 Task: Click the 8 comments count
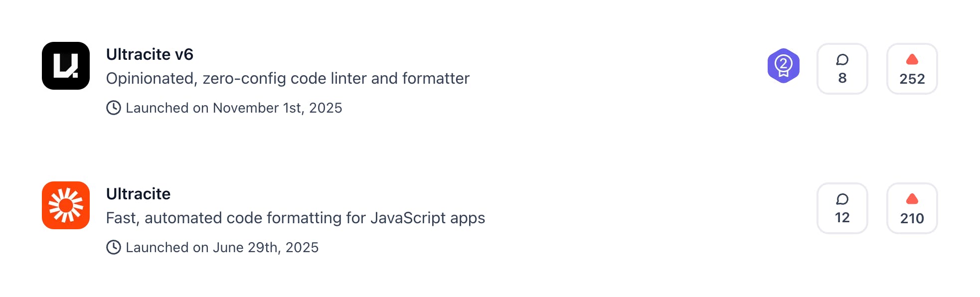click(x=842, y=78)
